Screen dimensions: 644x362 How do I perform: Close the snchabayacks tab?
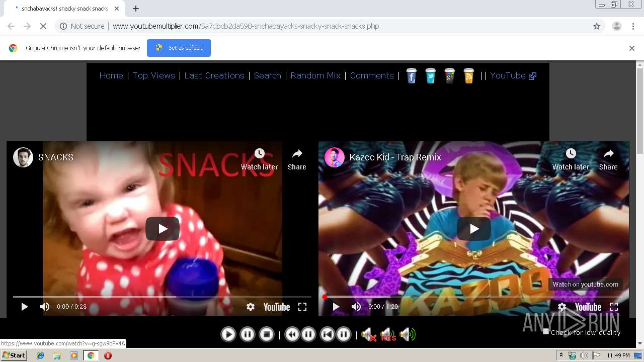[x=117, y=9]
